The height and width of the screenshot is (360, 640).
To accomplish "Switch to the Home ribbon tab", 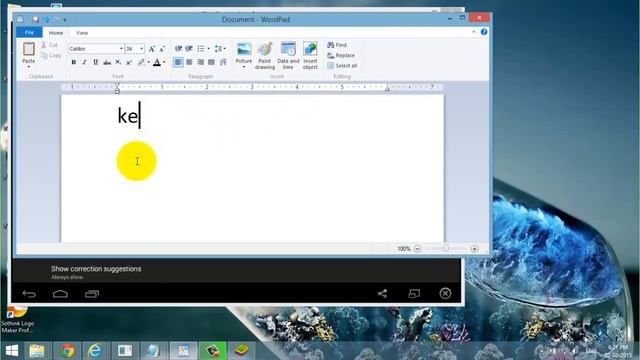I will coord(56,33).
